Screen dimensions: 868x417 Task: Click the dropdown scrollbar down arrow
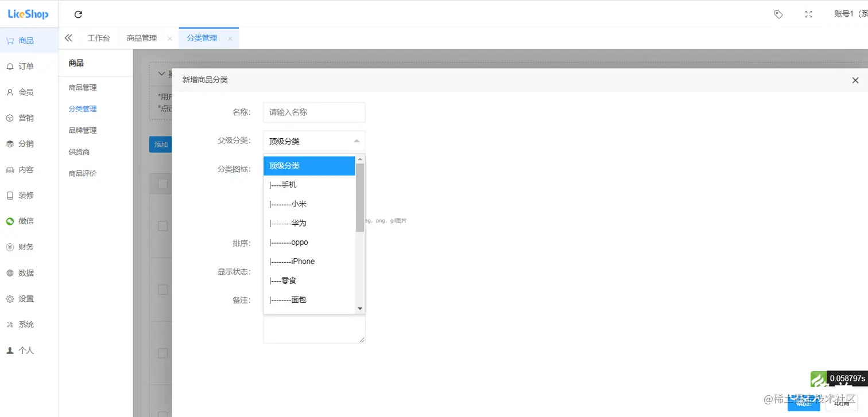[360, 309]
